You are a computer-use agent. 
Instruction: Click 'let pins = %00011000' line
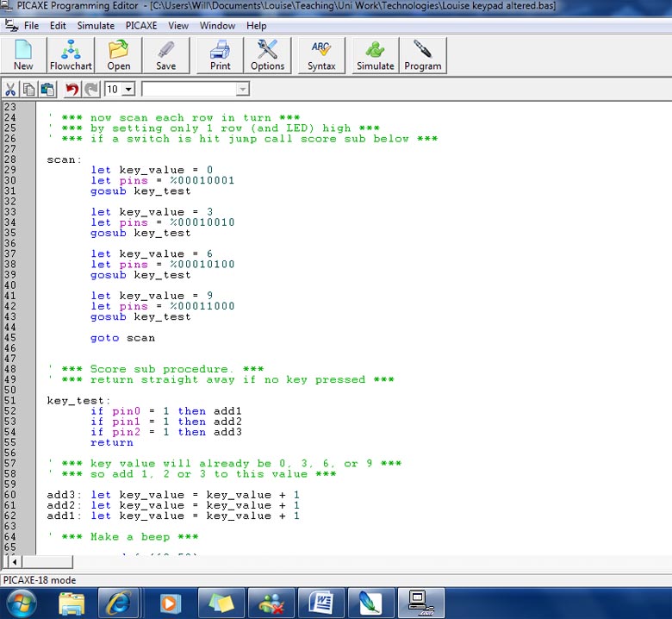[x=163, y=306]
